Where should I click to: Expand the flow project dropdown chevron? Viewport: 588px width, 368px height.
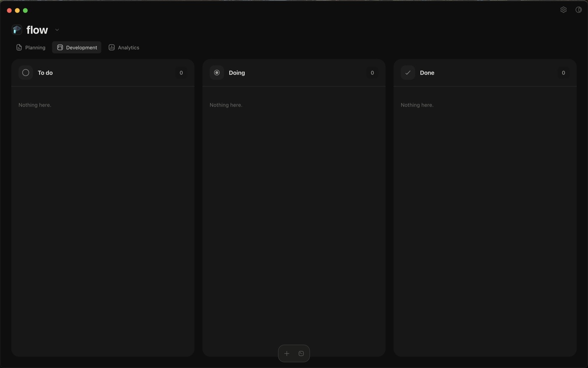tap(57, 30)
